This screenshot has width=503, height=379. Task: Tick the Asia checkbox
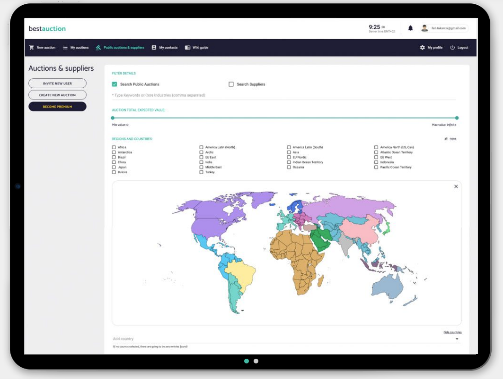(289, 152)
